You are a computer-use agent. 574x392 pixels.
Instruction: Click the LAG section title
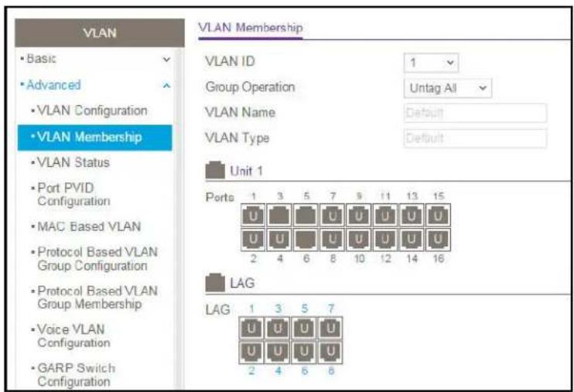pos(242,283)
